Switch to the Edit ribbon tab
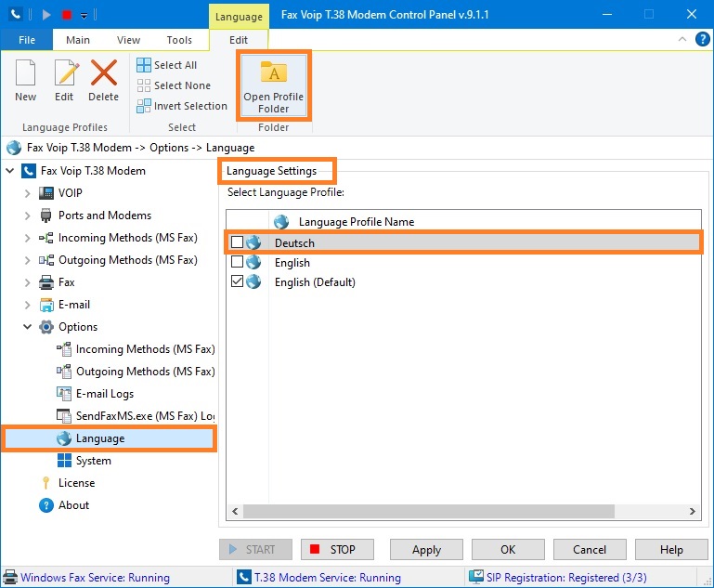 pos(239,40)
